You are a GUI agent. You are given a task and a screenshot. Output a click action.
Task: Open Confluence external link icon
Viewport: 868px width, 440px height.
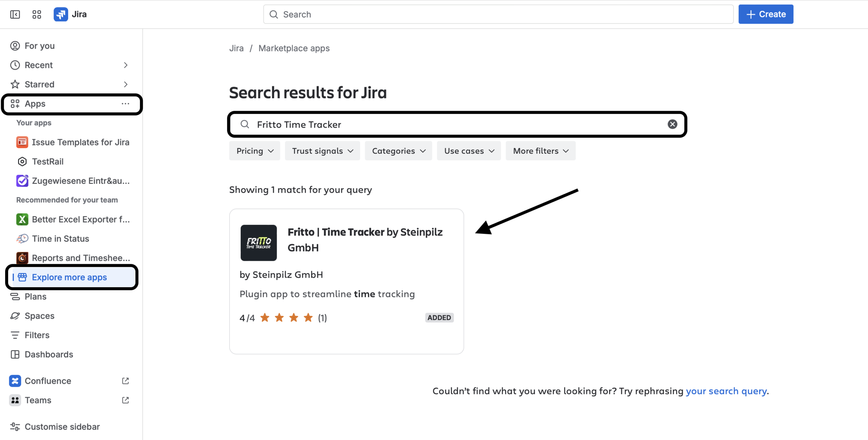125,381
